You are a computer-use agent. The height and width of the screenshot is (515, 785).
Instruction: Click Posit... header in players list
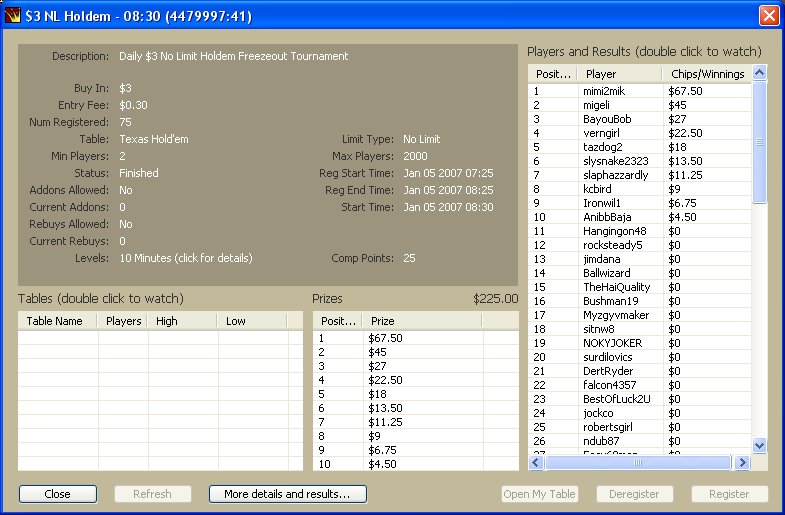(553, 74)
